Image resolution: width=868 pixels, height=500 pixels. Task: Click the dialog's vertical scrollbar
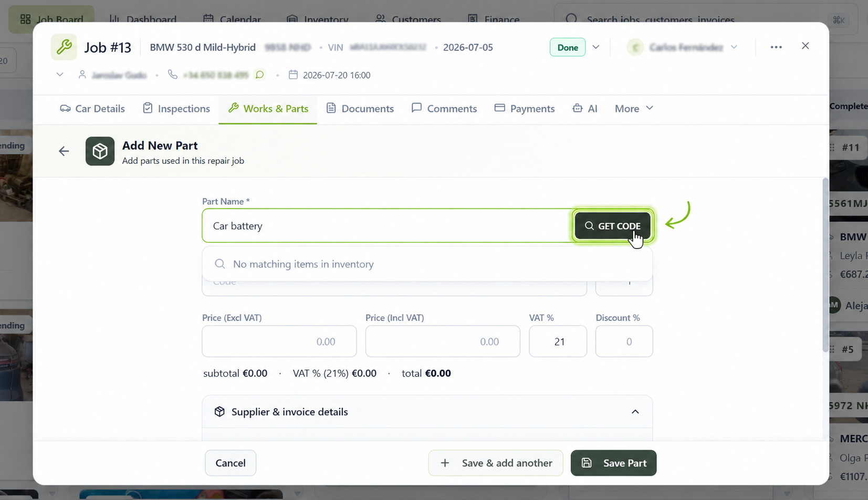(x=825, y=265)
